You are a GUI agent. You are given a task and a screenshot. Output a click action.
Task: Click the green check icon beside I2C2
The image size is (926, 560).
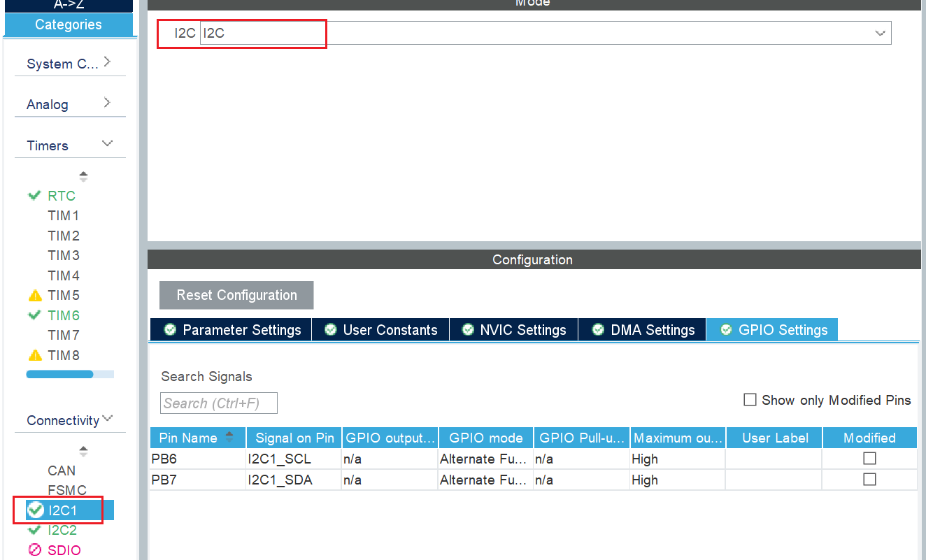(x=34, y=530)
